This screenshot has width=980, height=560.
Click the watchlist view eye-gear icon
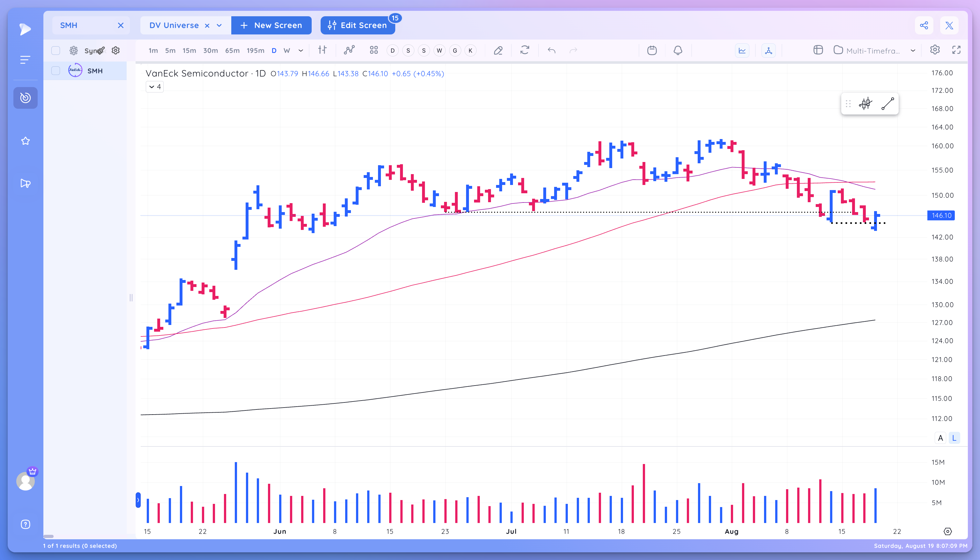tap(73, 50)
